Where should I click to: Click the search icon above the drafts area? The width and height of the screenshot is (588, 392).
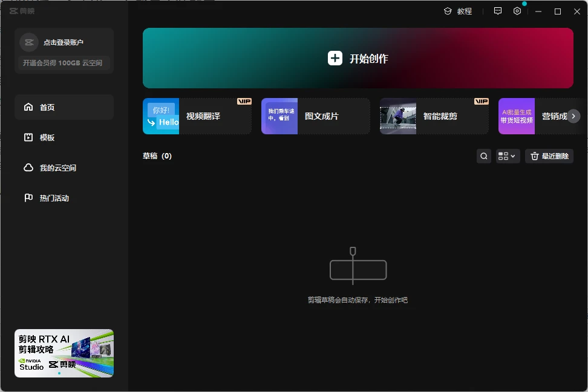click(x=483, y=155)
